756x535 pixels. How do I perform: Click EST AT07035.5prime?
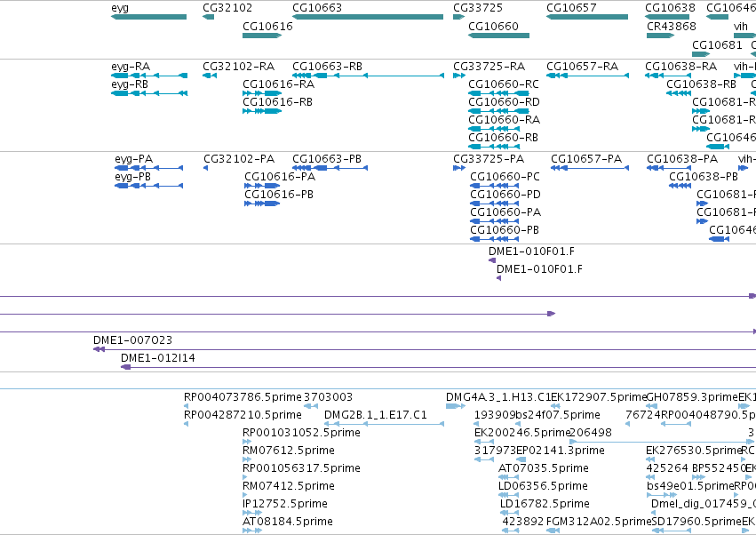point(544,468)
